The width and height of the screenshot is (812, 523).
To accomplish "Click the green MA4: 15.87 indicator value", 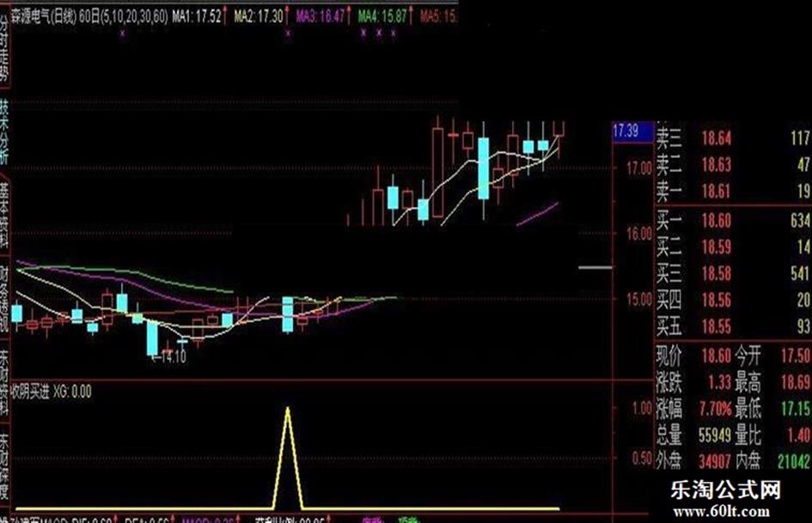I will [x=382, y=17].
